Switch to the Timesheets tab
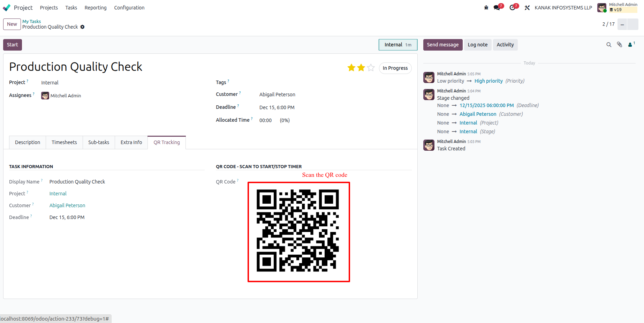Image resolution: width=644 pixels, height=323 pixels. [64, 142]
